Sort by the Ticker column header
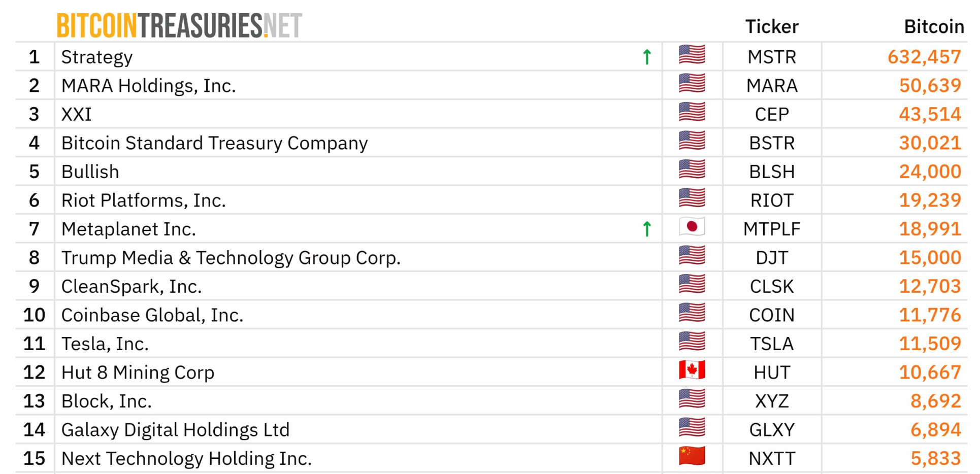The height and width of the screenshot is (474, 980). (x=771, y=26)
